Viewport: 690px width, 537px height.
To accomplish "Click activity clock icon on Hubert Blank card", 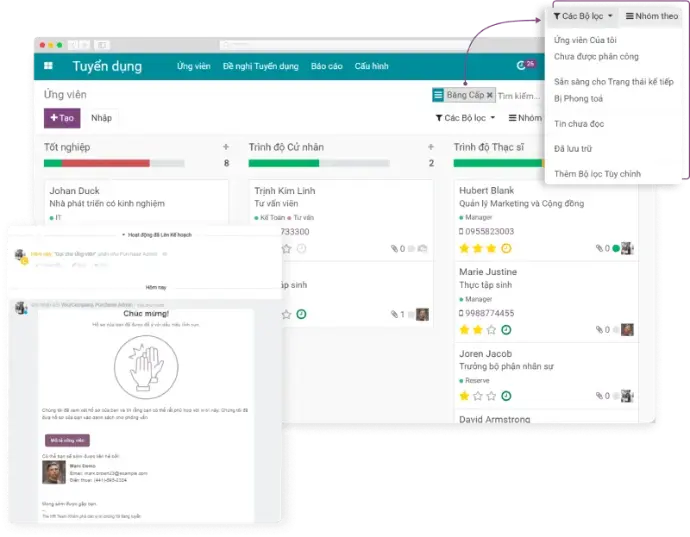I will point(506,248).
